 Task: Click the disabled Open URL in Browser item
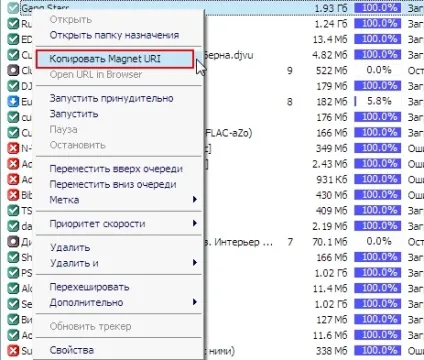coord(96,74)
